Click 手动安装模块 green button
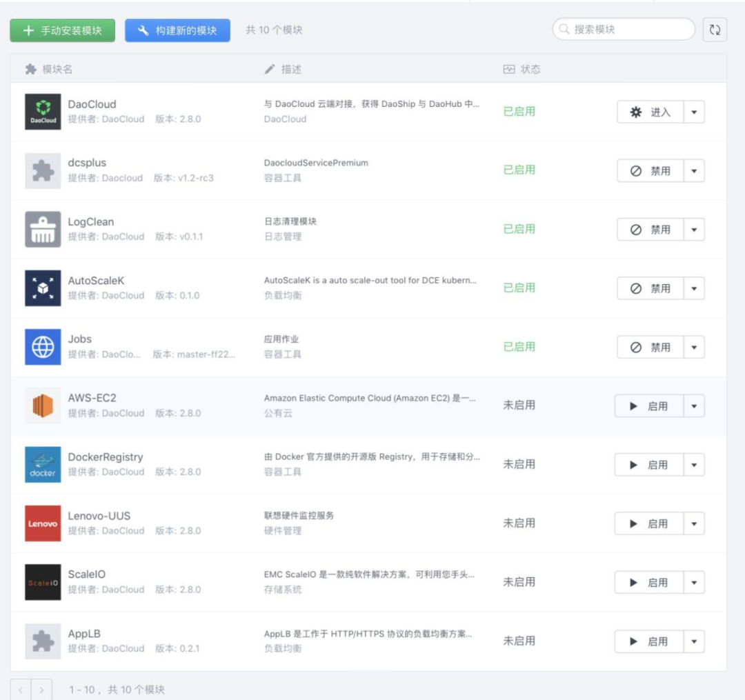Image resolution: width=745 pixels, height=700 pixels. [62, 30]
